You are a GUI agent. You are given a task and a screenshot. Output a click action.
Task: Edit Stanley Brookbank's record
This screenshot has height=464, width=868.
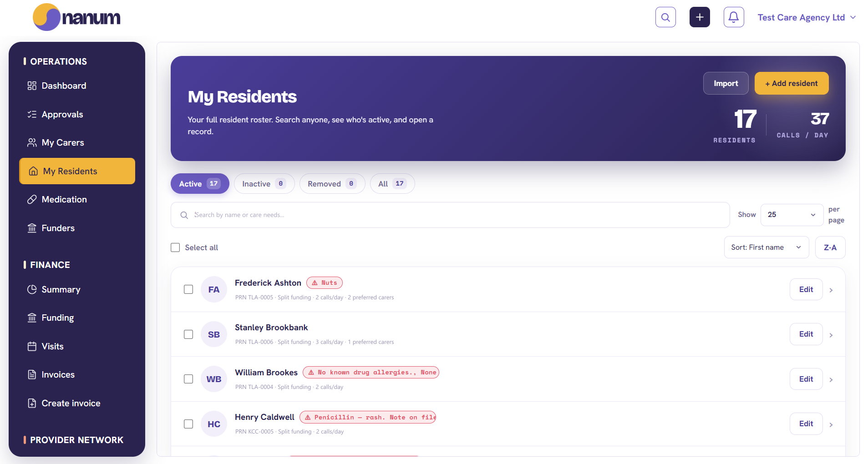click(x=806, y=334)
